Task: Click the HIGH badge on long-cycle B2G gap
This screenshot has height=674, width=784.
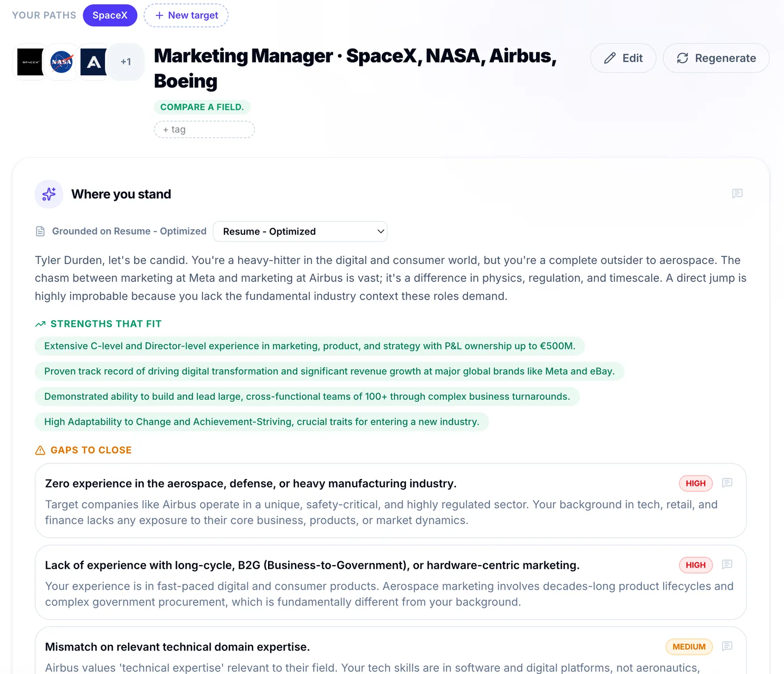Action: [696, 565]
